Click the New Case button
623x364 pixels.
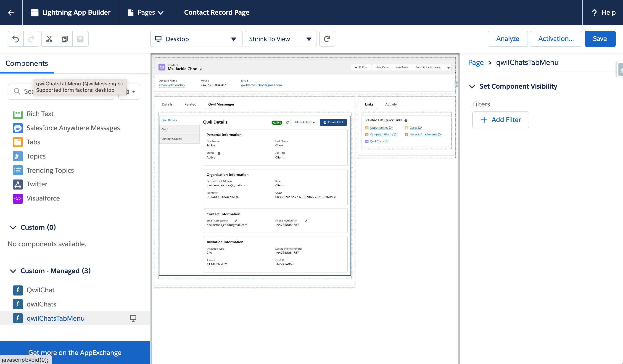click(x=382, y=68)
